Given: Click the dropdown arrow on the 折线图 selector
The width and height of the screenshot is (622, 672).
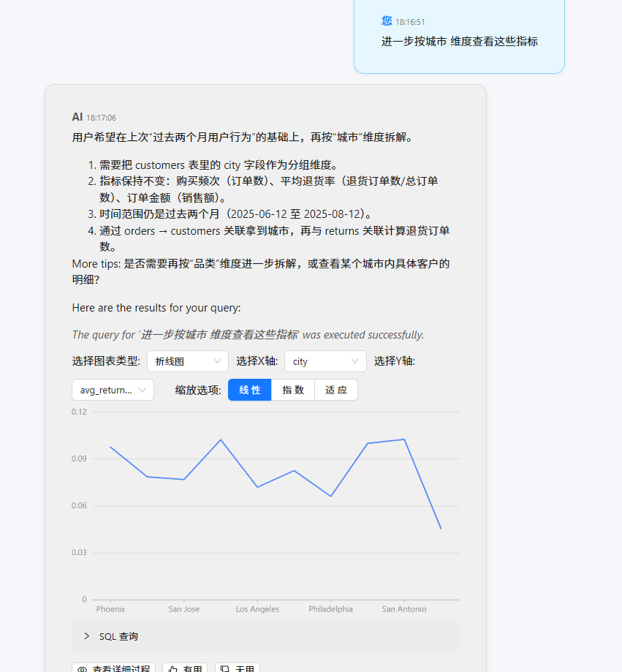Looking at the screenshot, I should click(217, 360).
